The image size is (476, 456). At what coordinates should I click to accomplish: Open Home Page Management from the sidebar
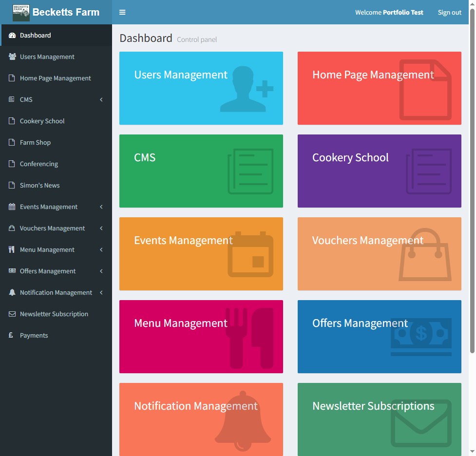57,78
